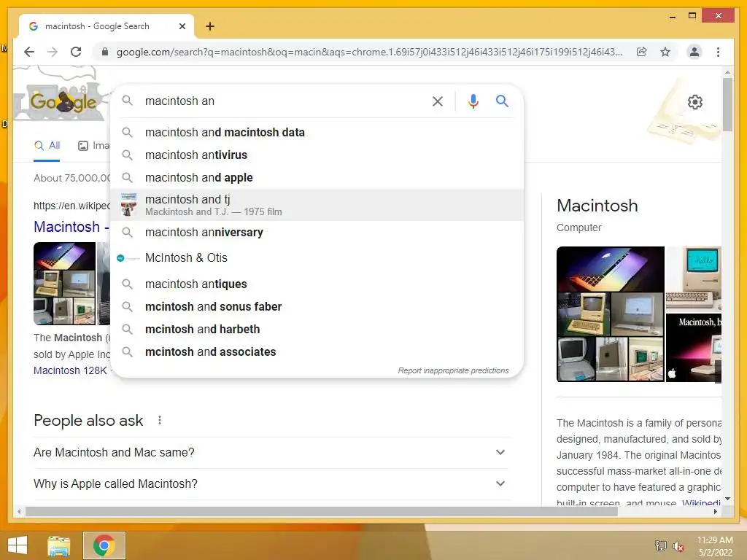
Task: Click the vertical page scrollbar thumb
Action: [x=727, y=105]
